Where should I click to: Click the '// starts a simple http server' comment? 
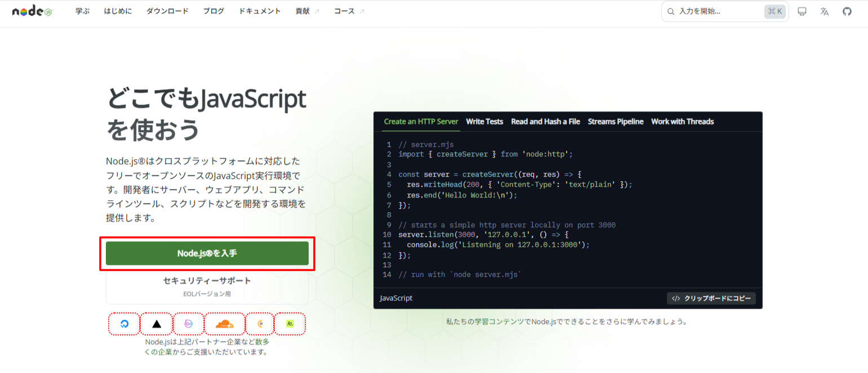507,224
